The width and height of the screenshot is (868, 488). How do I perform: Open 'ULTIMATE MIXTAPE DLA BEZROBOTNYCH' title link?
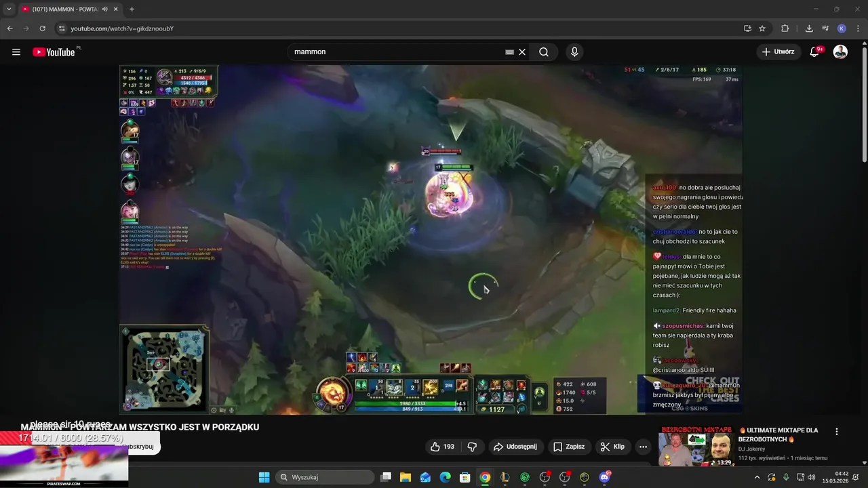779,434
